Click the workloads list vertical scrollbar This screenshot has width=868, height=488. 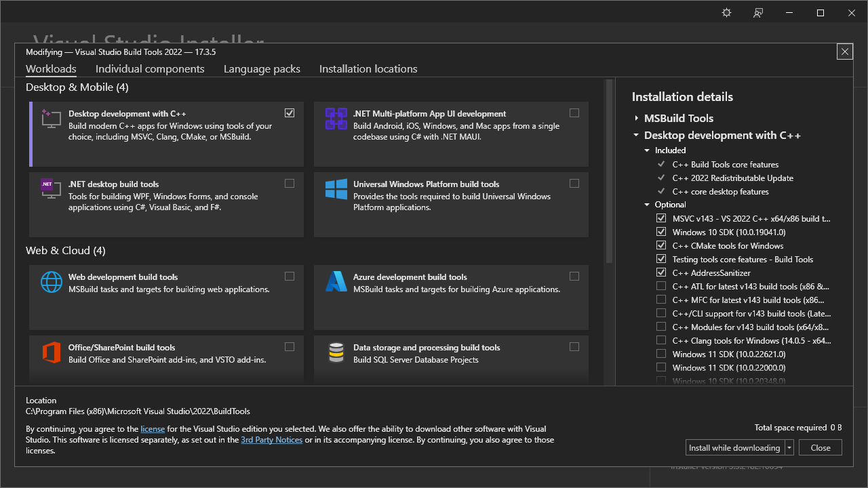click(609, 172)
